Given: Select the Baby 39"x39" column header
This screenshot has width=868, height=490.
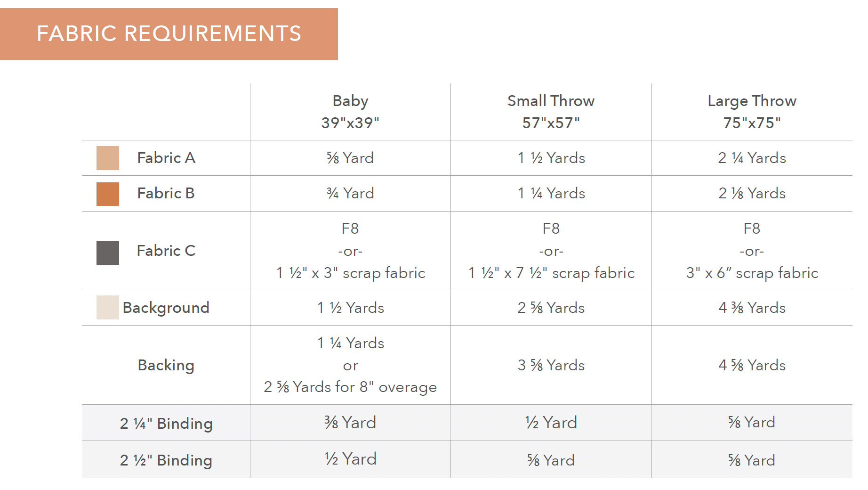Looking at the screenshot, I should [350, 112].
